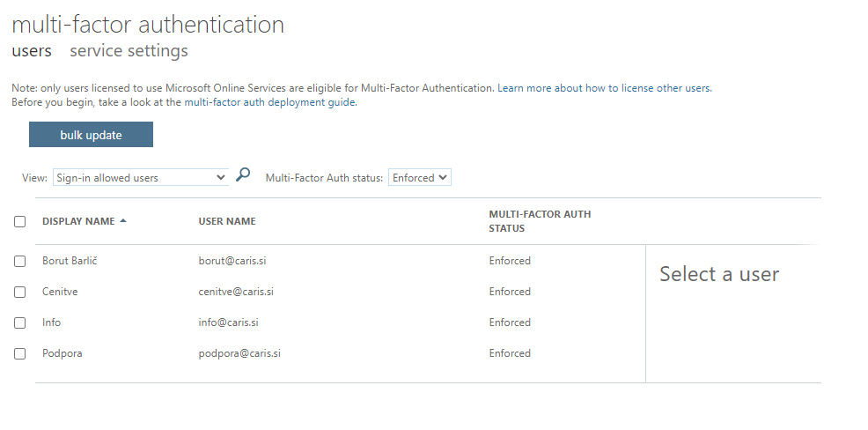Click the Display Name column header
The height and width of the screenshot is (430, 868).
click(x=78, y=221)
